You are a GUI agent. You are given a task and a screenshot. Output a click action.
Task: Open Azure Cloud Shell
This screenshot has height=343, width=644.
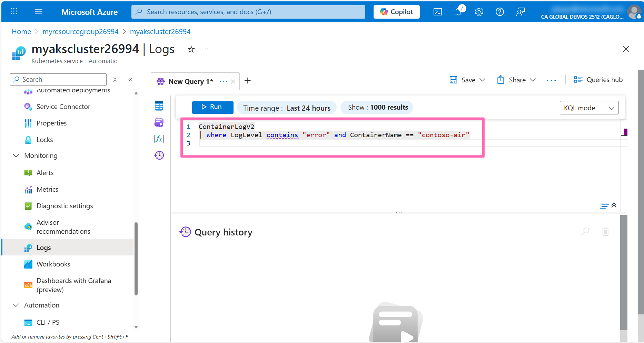point(438,12)
